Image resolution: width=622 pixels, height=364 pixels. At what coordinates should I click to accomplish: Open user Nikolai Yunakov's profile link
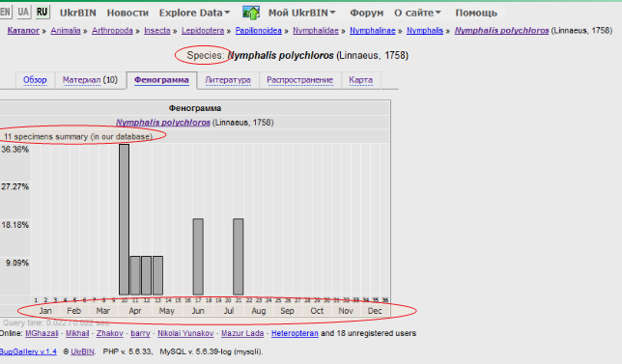[185, 333]
